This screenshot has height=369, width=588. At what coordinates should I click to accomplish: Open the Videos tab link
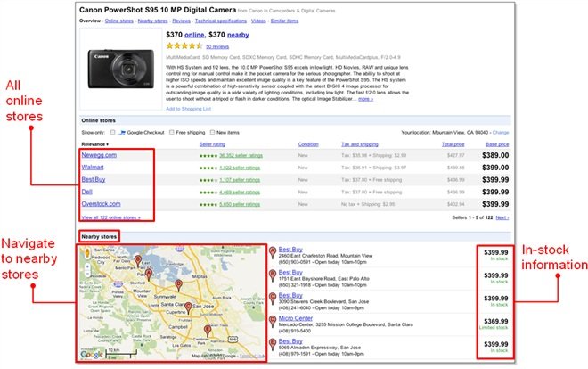pos(258,20)
